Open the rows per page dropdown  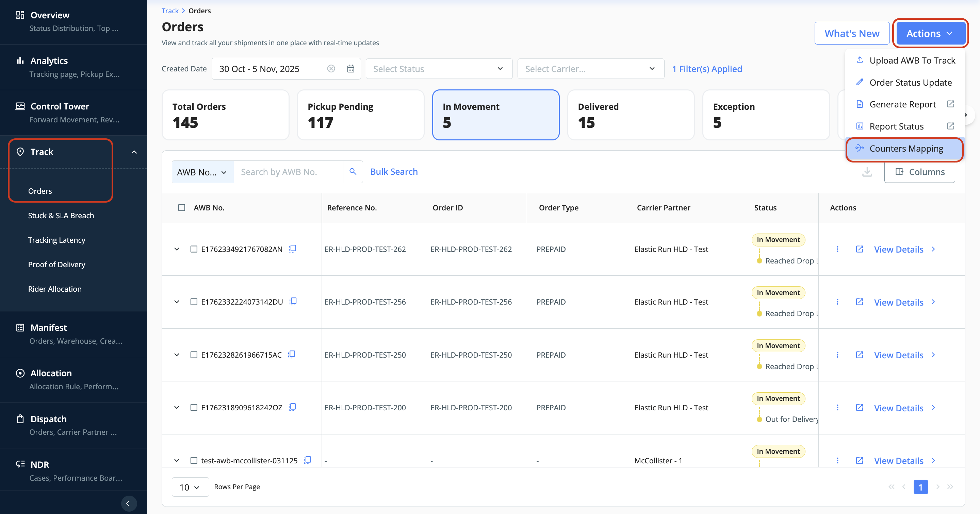click(190, 487)
